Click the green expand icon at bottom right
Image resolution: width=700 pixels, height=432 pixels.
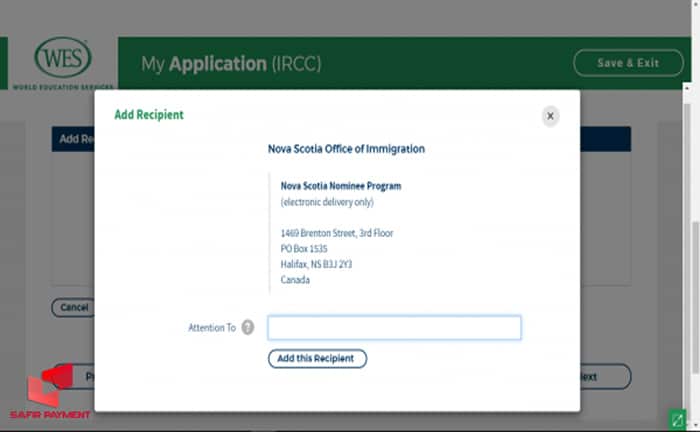click(x=676, y=418)
